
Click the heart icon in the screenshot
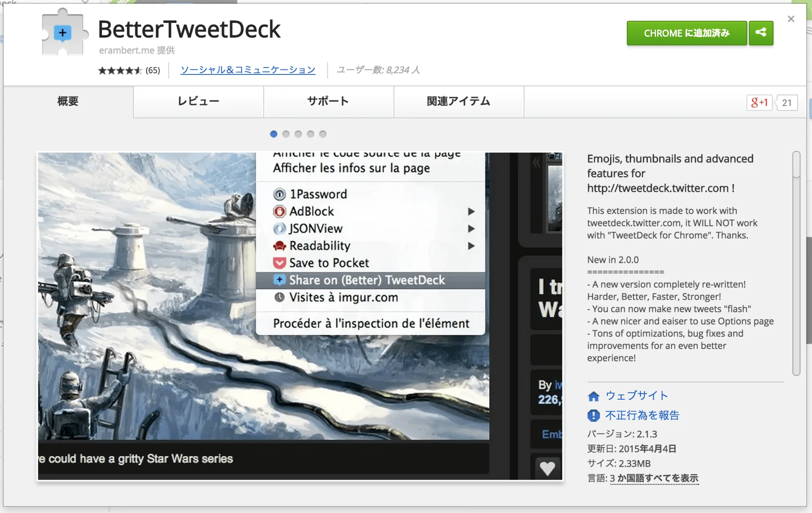point(547,468)
